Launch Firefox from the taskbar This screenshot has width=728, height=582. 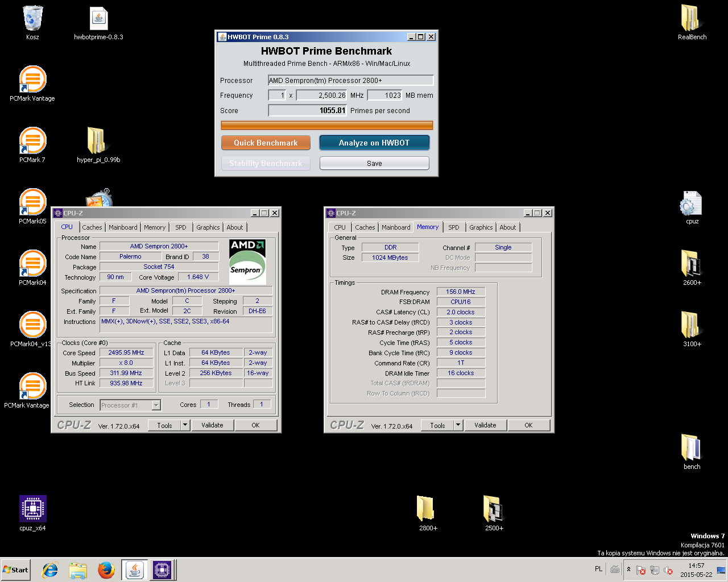point(106,570)
